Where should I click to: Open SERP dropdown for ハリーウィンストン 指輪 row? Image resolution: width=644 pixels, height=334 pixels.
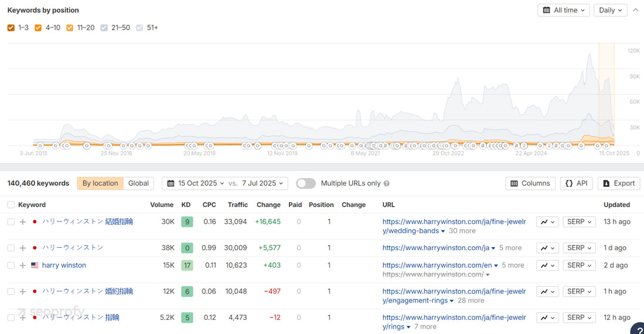point(578,318)
